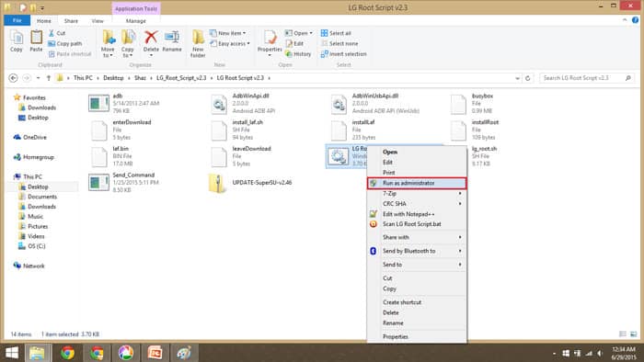
Task: Open the Move to dropdown
Action: click(108, 43)
